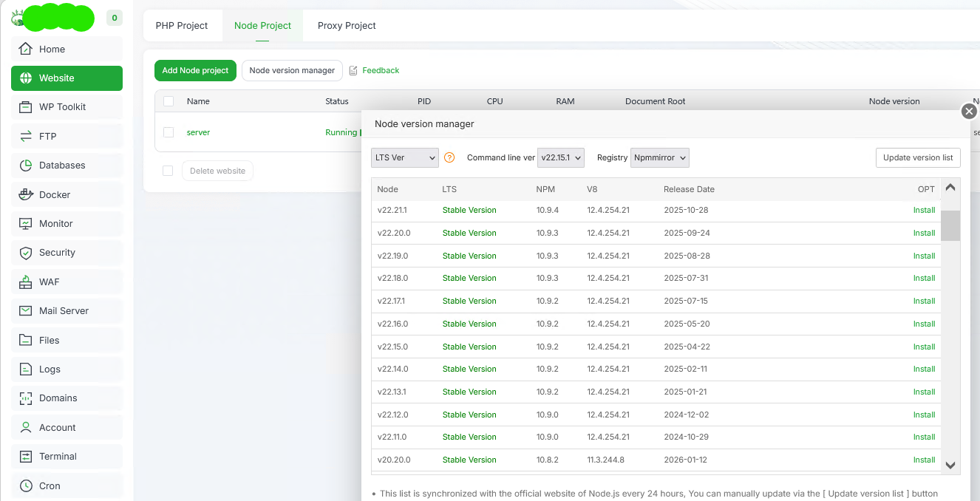The height and width of the screenshot is (501, 980).
Task: Select the Mail Server envelope icon
Action: click(x=26, y=311)
